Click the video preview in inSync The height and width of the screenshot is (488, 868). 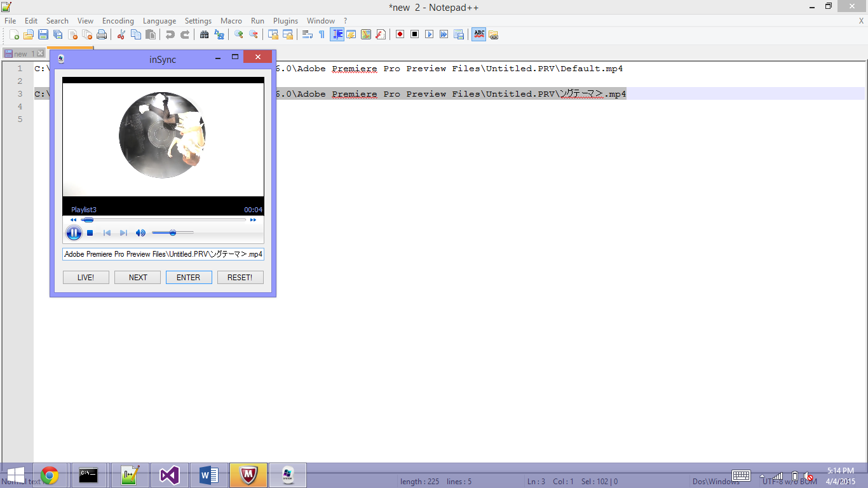coord(163,140)
